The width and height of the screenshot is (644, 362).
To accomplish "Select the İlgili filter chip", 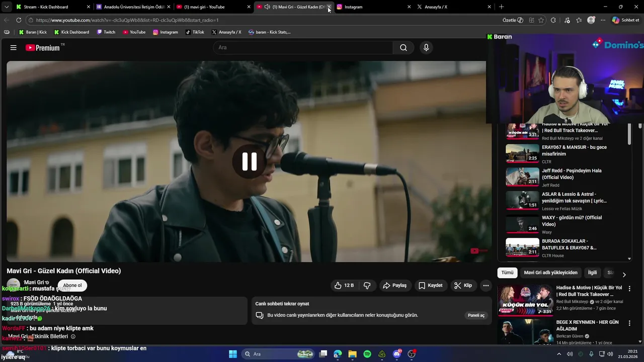I will [x=592, y=273].
